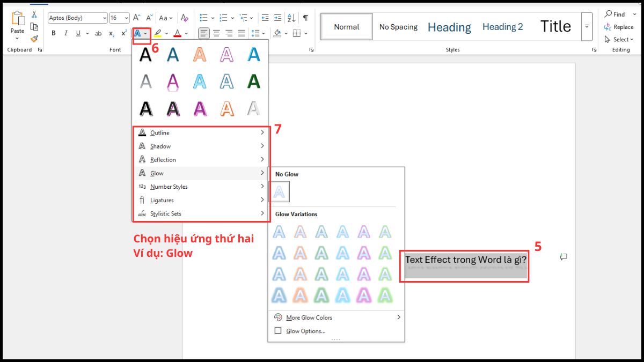
Task: Click the Superscript icon
Action: [124, 33]
